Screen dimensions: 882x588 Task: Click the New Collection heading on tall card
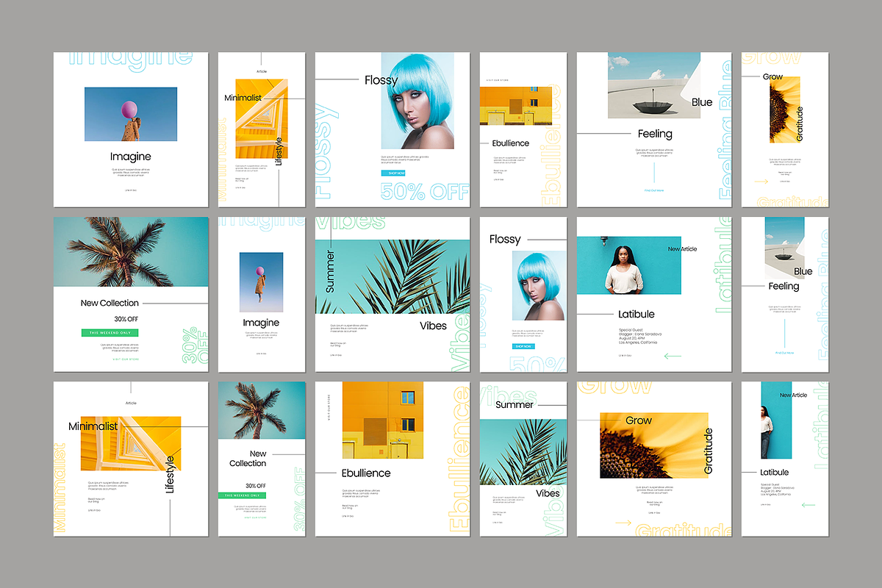click(248, 459)
